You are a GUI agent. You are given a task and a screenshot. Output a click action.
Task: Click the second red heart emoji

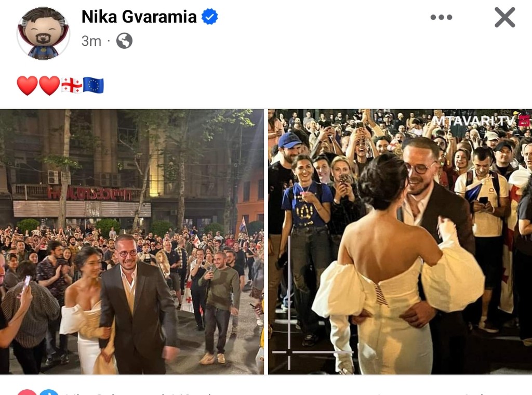click(49, 85)
